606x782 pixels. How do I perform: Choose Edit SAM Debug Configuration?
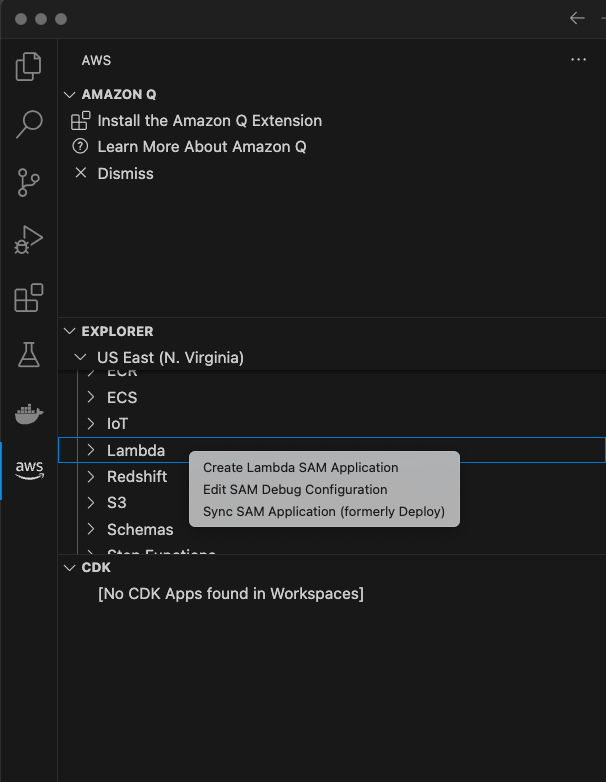pos(295,489)
